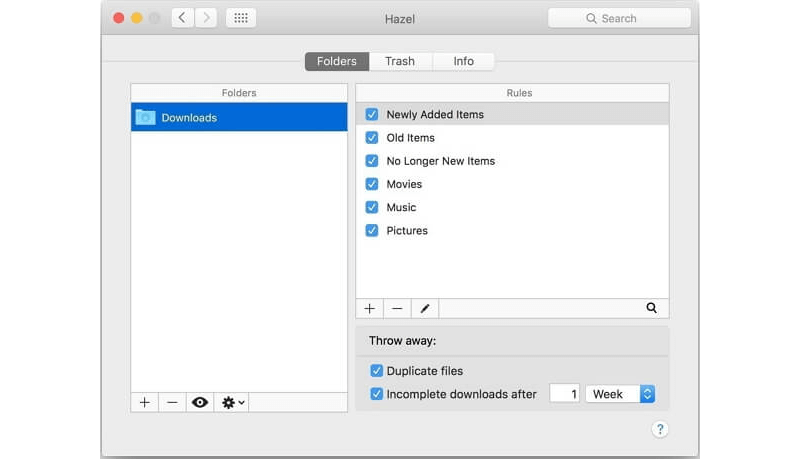Image resolution: width=800 pixels, height=459 pixels.
Task: Switch to the Folders tab
Action: 337,61
